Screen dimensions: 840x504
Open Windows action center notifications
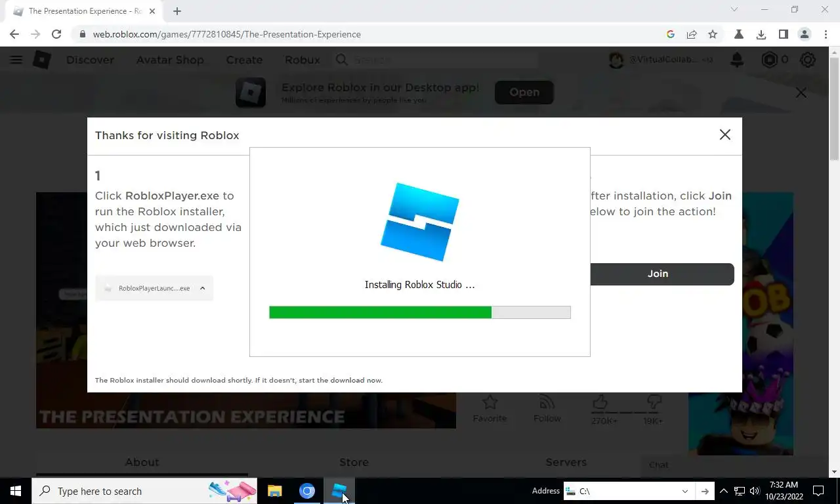click(818, 491)
